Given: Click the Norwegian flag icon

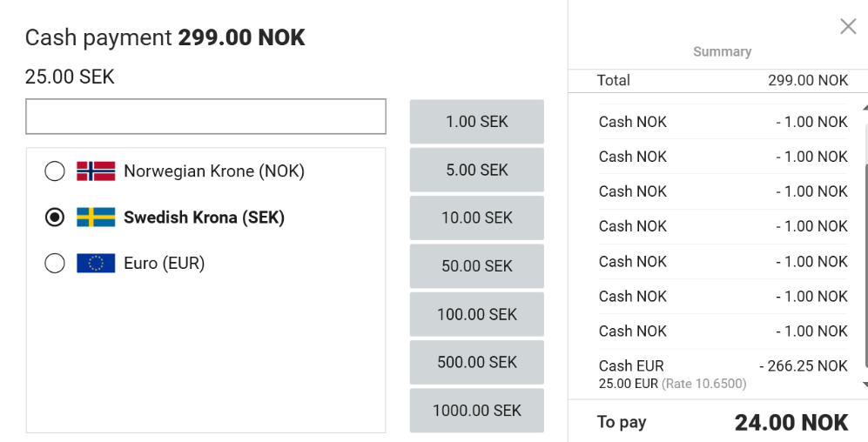Looking at the screenshot, I should point(96,171).
